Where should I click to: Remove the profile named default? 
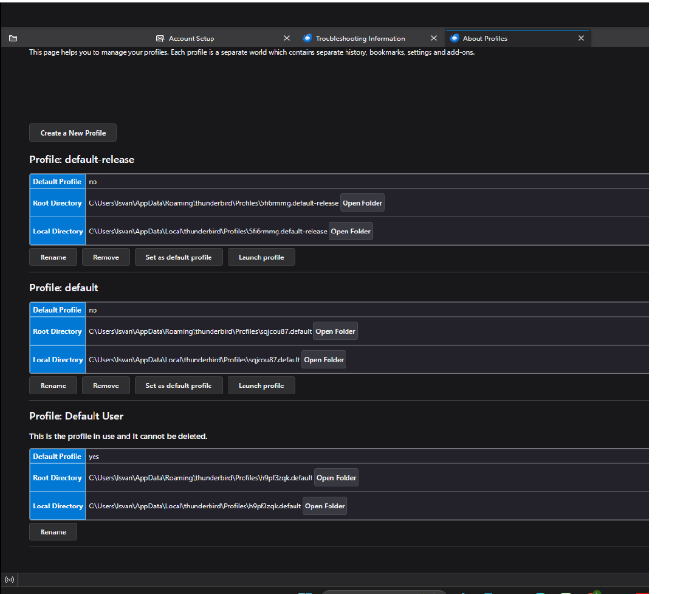(x=106, y=385)
